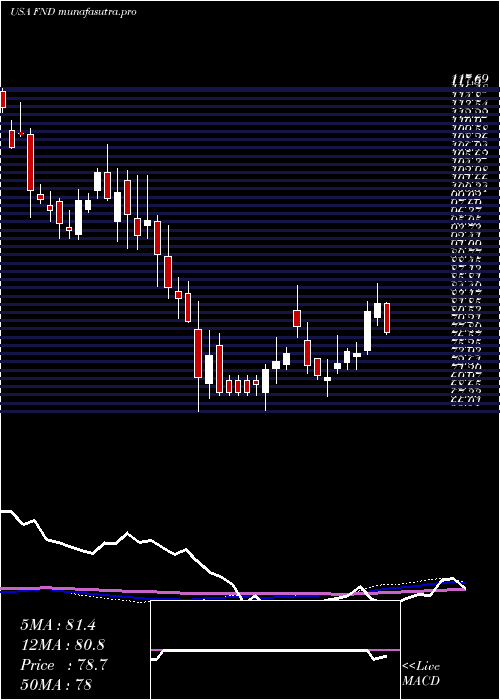The width and height of the screenshot is (500, 700).
Task: Click the Price : 78.7 value
Action: (x=63, y=665)
